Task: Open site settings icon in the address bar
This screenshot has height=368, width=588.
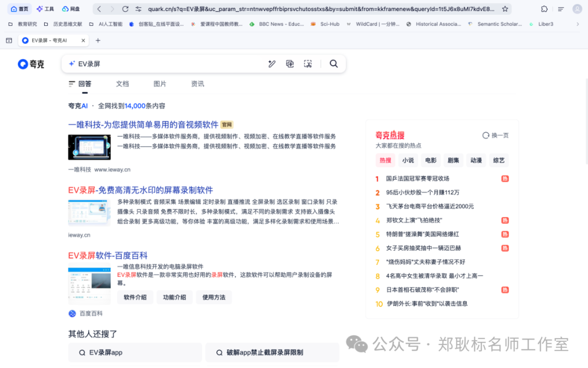Action: pos(138,9)
